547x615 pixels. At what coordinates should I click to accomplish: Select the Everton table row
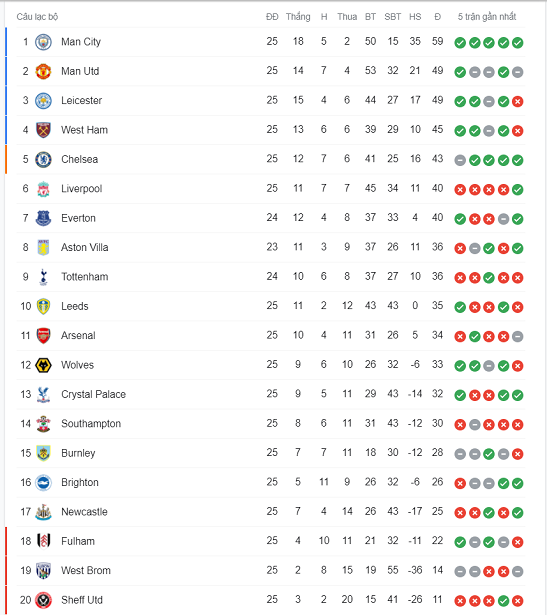271,218
